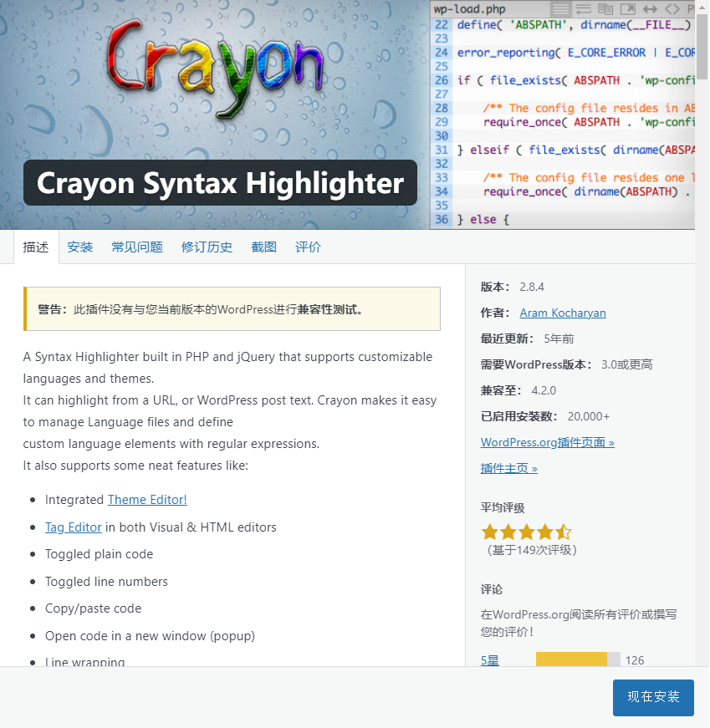The height and width of the screenshot is (728, 710).
Task: Click the 兼容至 value 4.2.0
Action: pos(544,390)
